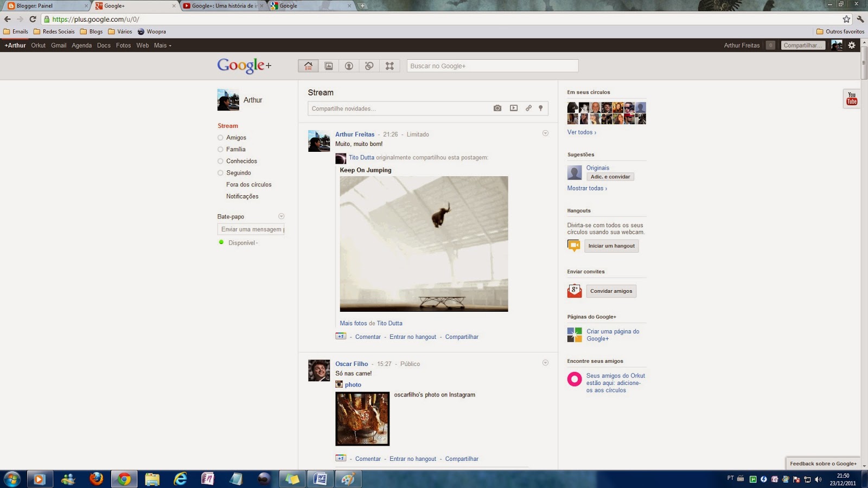The width and height of the screenshot is (868, 488).
Task: Open the Ver todos circles link
Action: (x=582, y=132)
